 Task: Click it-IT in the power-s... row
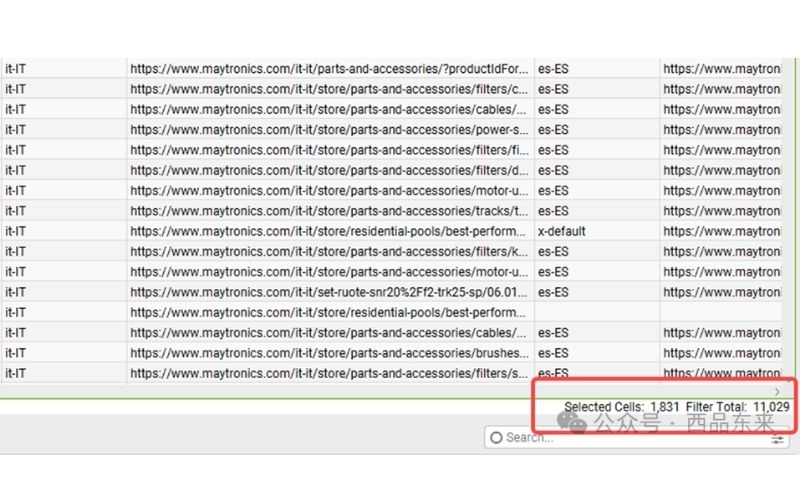(15, 130)
